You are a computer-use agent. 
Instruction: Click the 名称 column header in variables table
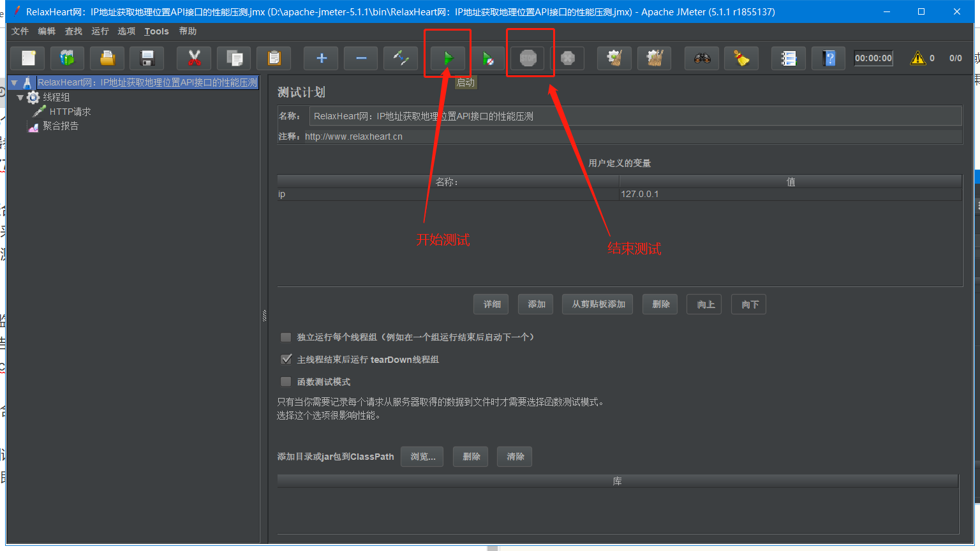[448, 182]
